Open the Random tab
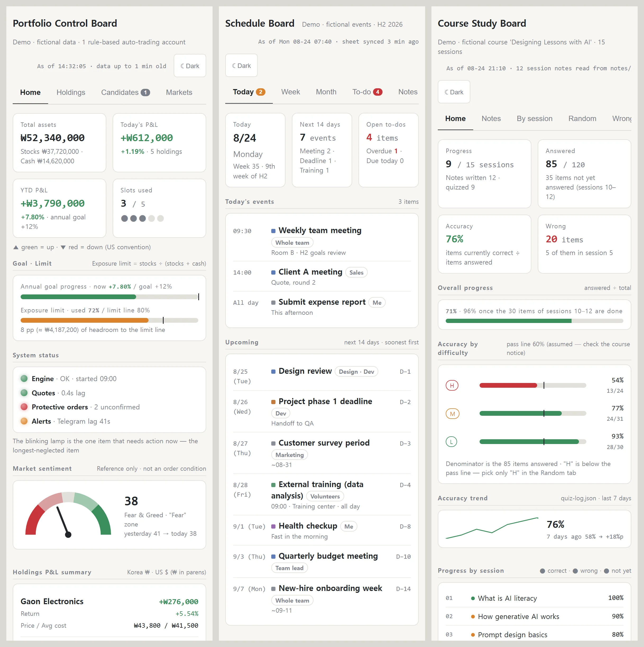The image size is (644, 647). pyautogui.click(x=582, y=119)
